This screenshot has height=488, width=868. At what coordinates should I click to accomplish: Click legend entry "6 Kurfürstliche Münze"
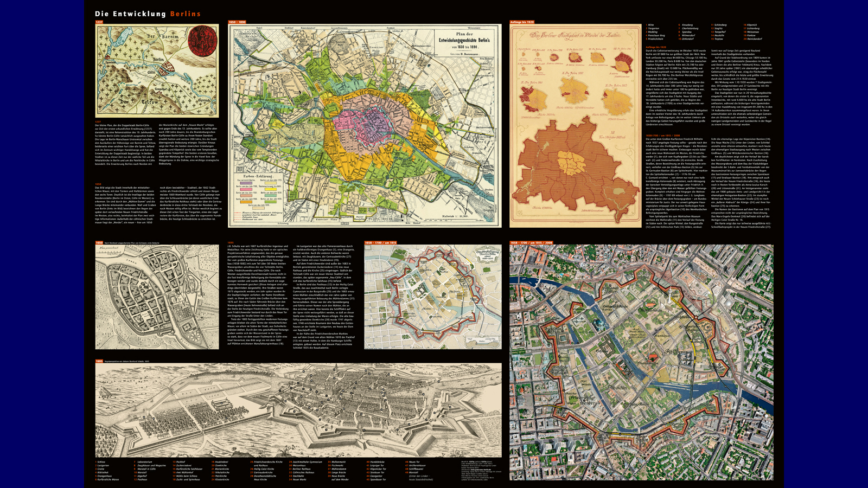pyautogui.click(x=107, y=479)
